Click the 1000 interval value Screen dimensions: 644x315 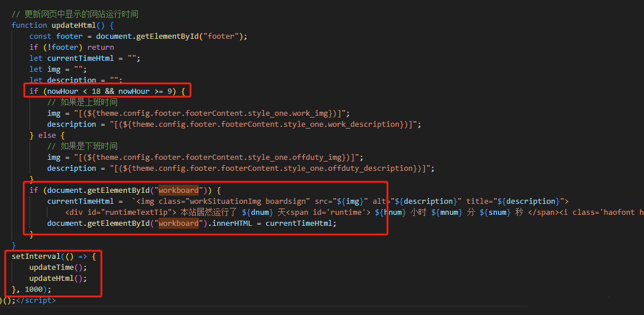[34, 289]
